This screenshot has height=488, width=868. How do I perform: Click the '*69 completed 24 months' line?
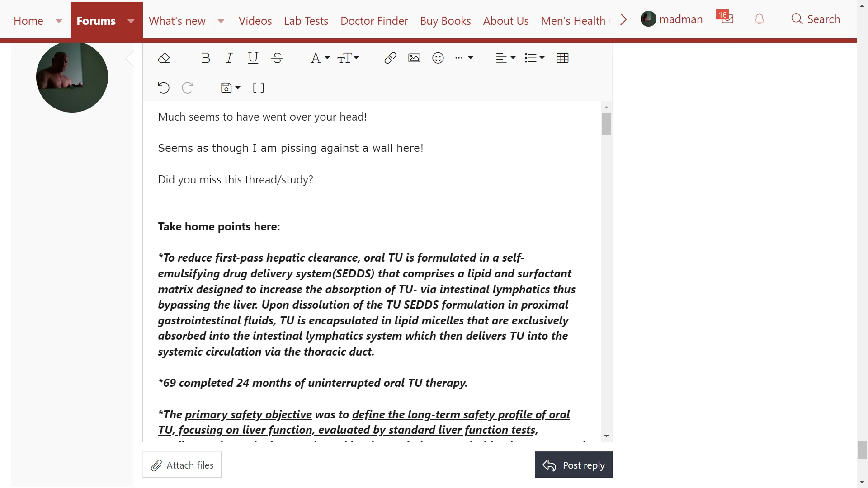point(313,383)
